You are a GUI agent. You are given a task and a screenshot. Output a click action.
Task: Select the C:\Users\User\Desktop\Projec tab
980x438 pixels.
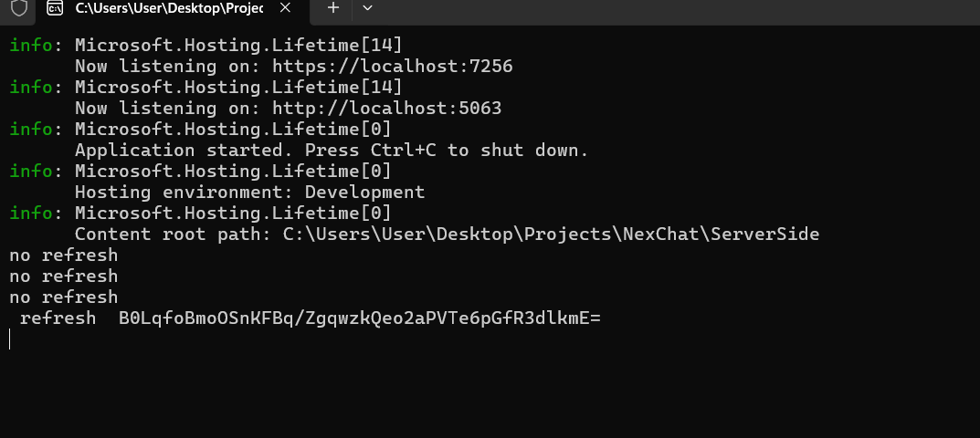point(169,8)
